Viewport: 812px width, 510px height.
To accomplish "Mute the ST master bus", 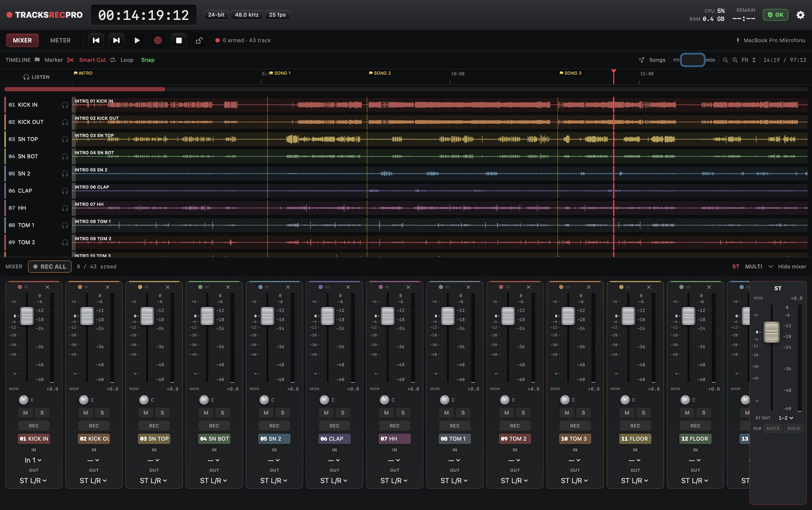I will click(773, 428).
